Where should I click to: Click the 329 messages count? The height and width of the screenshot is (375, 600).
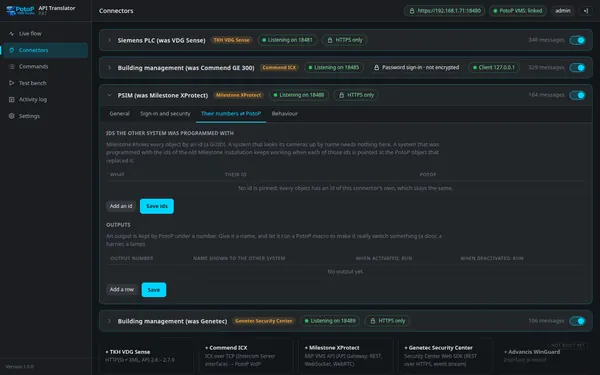coord(546,67)
